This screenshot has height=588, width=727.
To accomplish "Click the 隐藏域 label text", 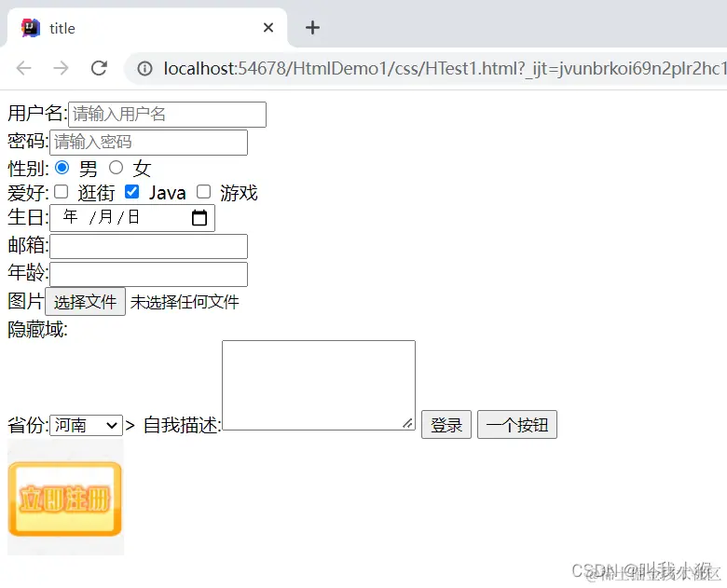I will [x=37, y=330].
